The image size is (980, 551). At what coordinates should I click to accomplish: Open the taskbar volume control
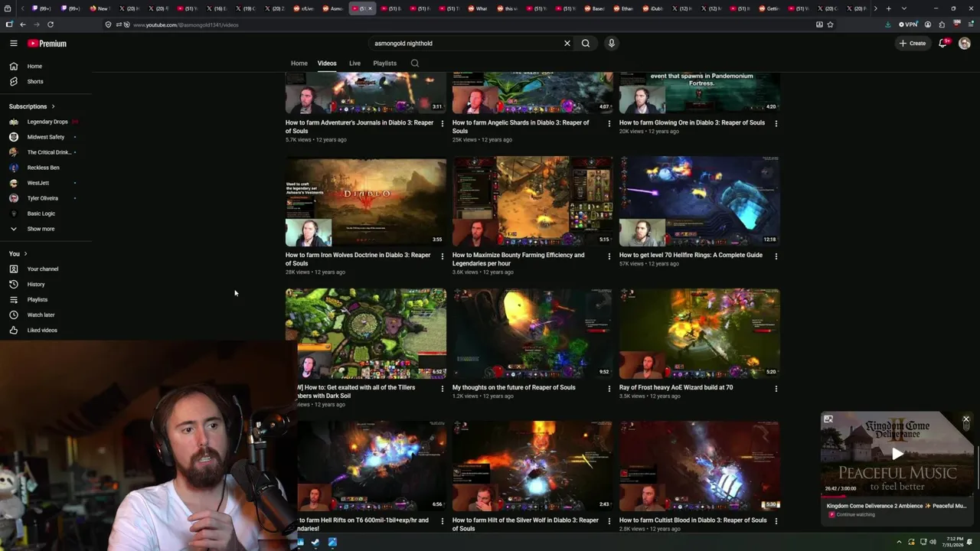[x=933, y=543]
